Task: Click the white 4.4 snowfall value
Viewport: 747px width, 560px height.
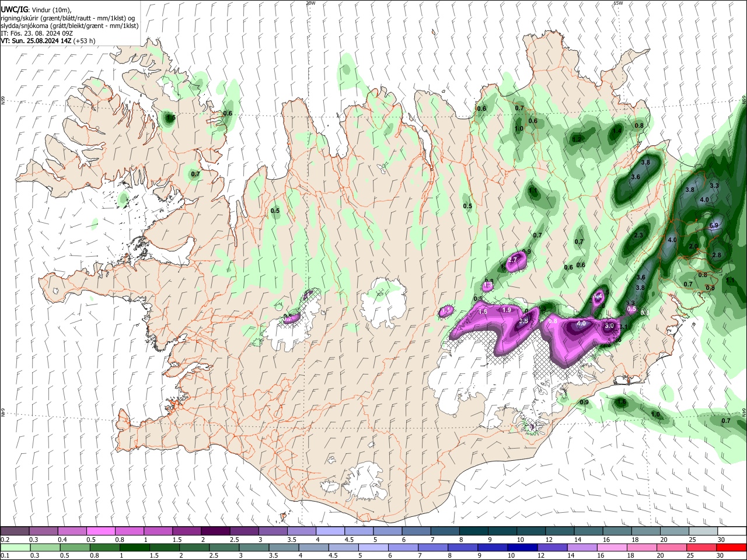Action: [x=598, y=297]
